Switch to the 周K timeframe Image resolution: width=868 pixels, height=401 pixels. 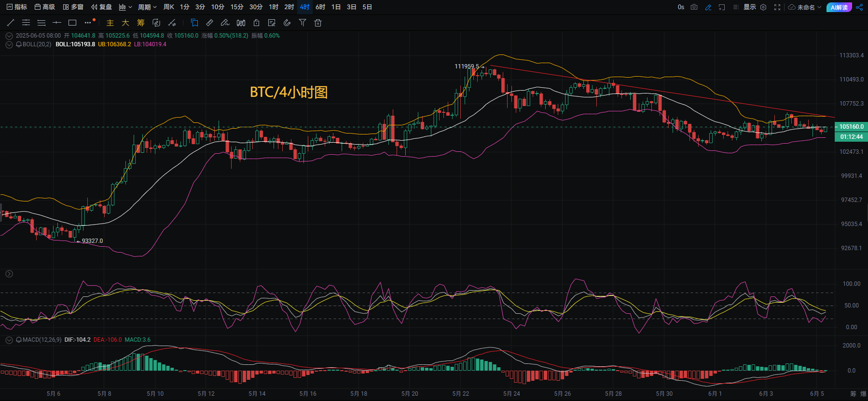click(x=168, y=7)
